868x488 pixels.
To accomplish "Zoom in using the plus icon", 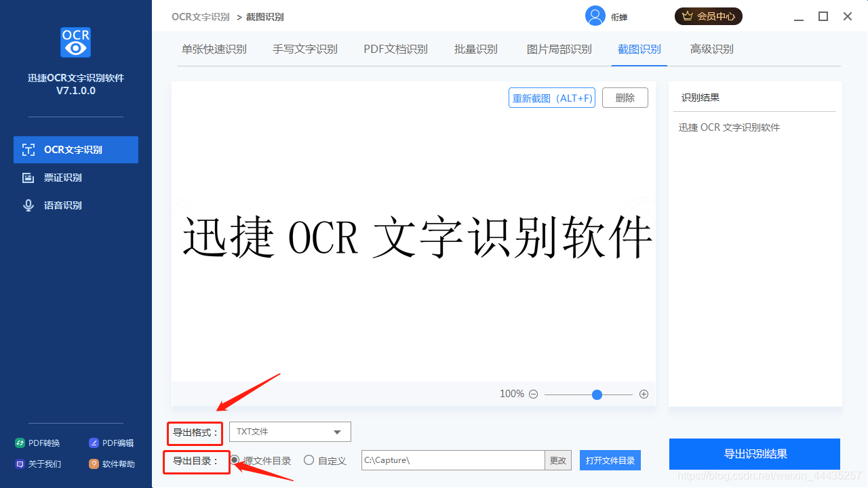I will point(643,394).
